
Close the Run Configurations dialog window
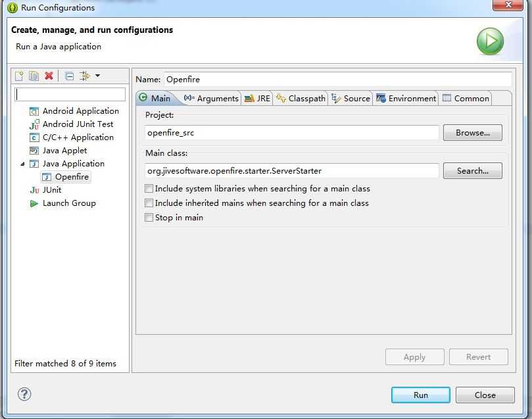pos(508,5)
